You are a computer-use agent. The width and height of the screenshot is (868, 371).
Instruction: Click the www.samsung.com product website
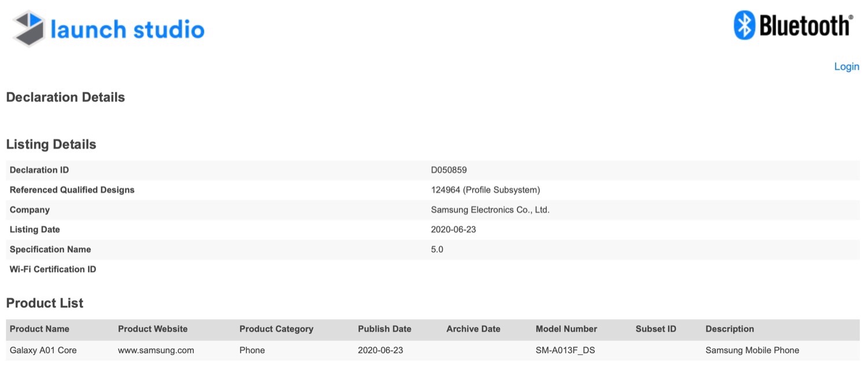156,350
